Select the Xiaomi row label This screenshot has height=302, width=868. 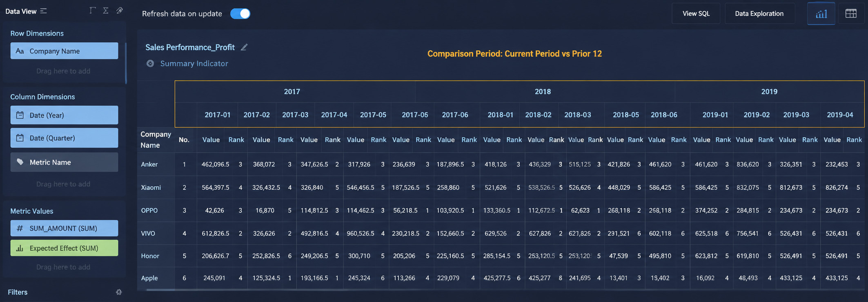pos(151,187)
